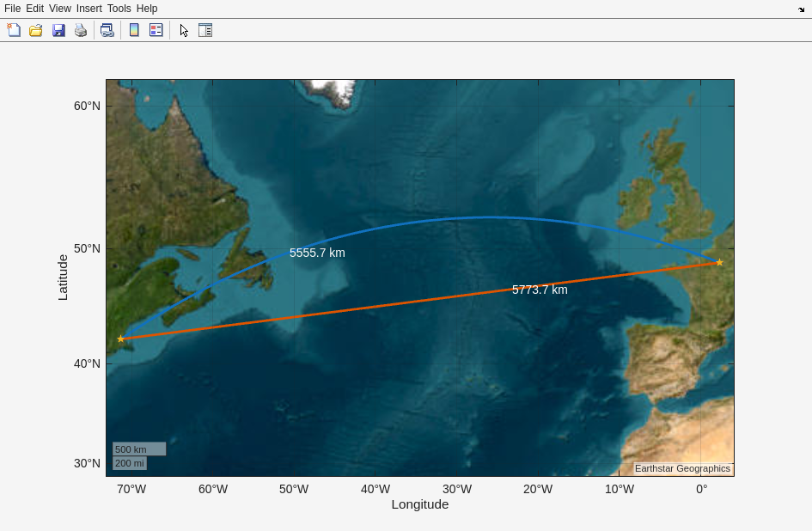
Task: Save the figure using the floppy disk icon
Action: 58,30
